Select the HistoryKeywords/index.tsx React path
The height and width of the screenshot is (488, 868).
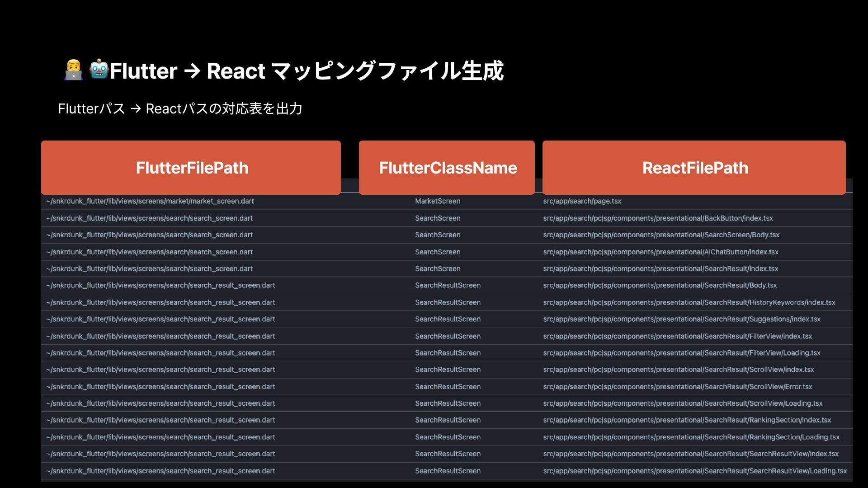(x=689, y=303)
